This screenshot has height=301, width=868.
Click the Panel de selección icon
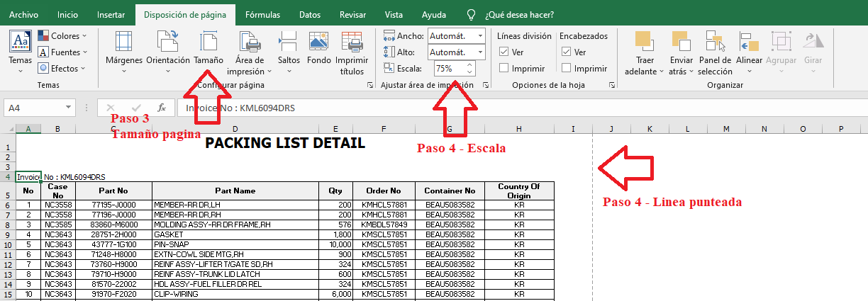pos(715,42)
